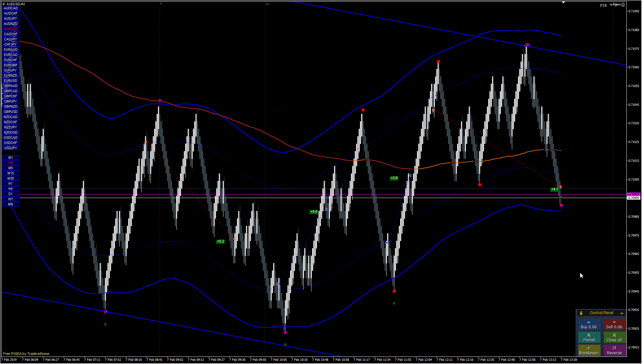The height and width of the screenshot is (364, 642).
Task: Switch chart symbol to GBPNZD
Action: (x=11, y=106)
